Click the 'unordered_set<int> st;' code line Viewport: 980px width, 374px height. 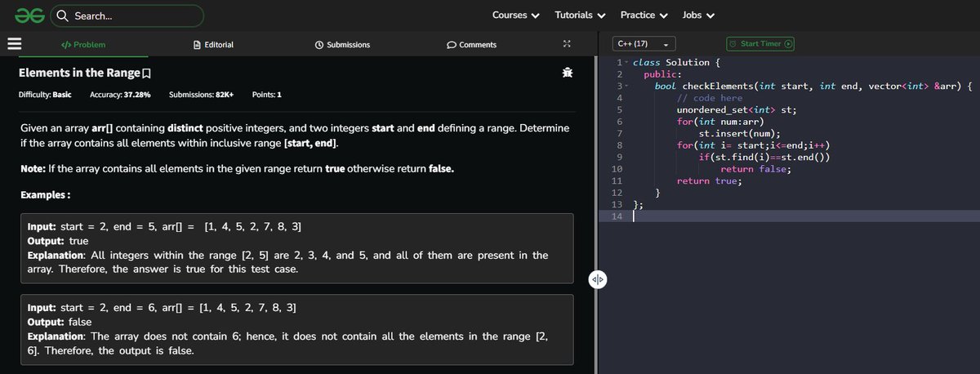point(736,109)
